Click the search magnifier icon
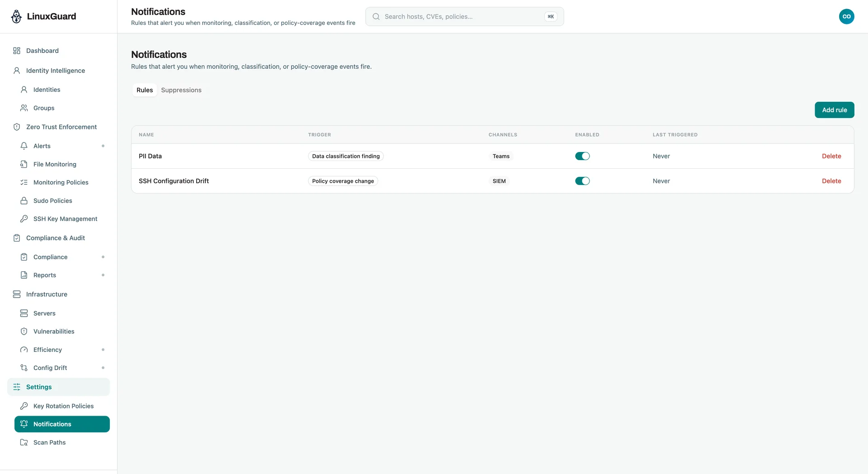The width and height of the screenshot is (868, 474). [x=376, y=16]
